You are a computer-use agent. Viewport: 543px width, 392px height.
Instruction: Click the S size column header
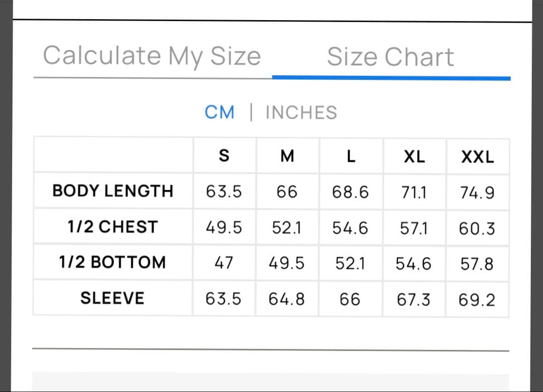point(224,155)
